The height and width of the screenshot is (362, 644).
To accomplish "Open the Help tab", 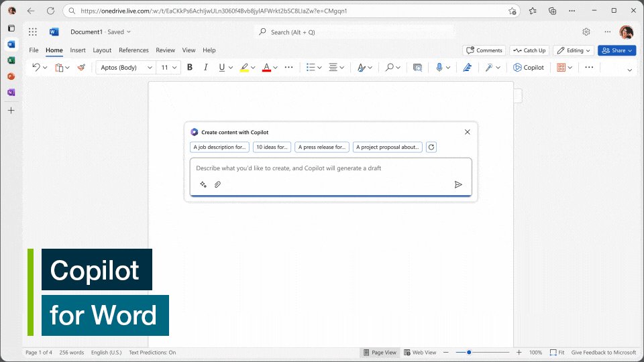I will click(x=209, y=50).
